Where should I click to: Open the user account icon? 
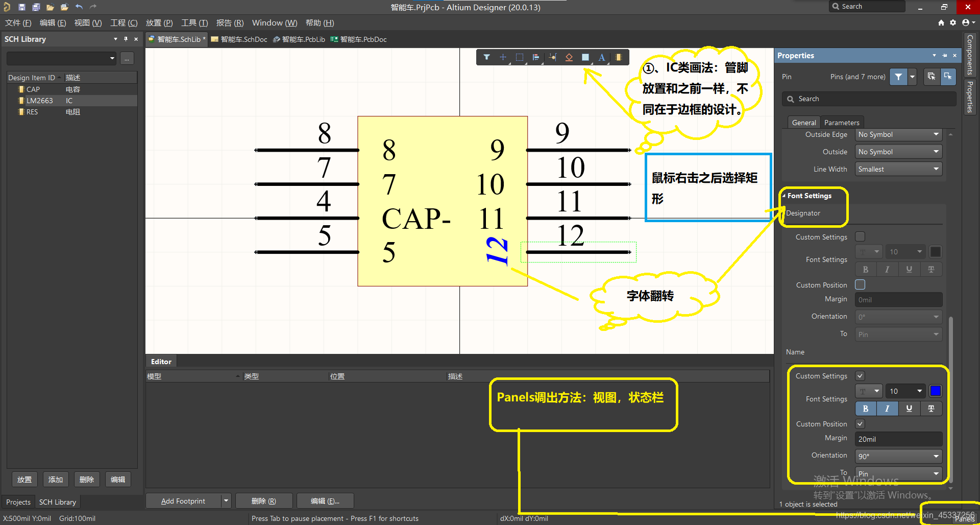tap(967, 22)
